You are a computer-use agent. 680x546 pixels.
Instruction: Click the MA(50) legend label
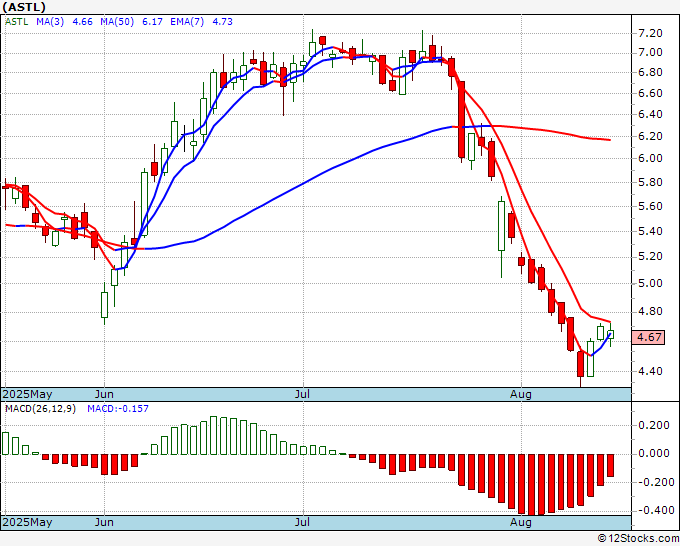117,21
